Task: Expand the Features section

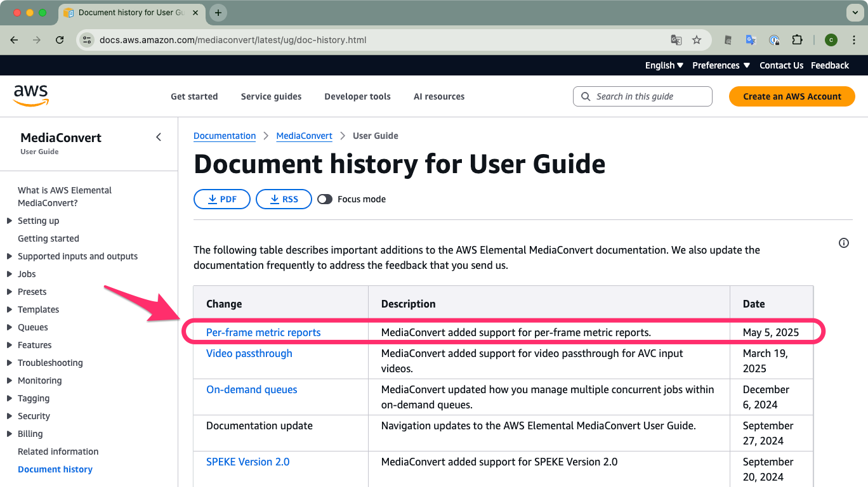Action: coord(9,345)
